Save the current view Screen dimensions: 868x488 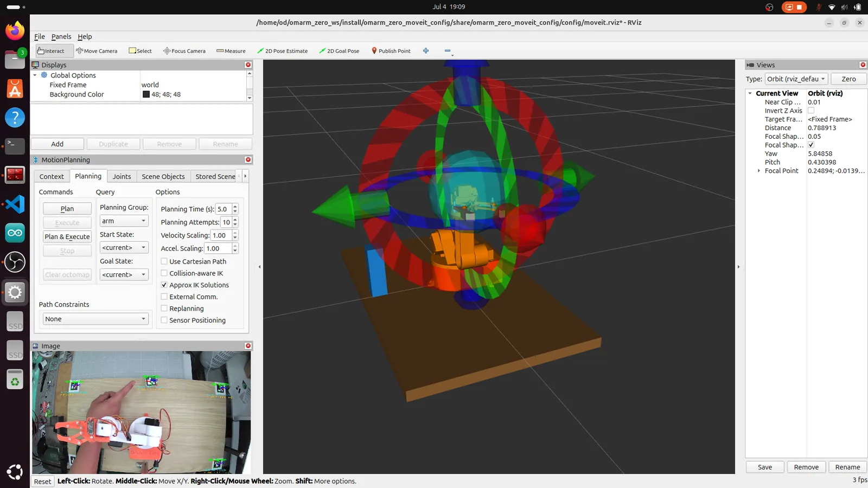pyautogui.click(x=765, y=467)
